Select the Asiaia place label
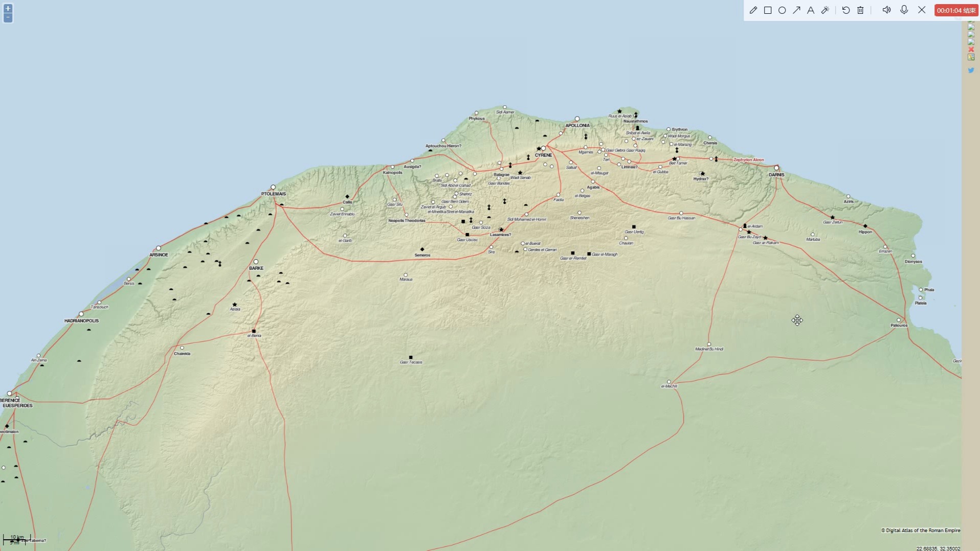Viewport: 980px width, 551px height. 235,309
